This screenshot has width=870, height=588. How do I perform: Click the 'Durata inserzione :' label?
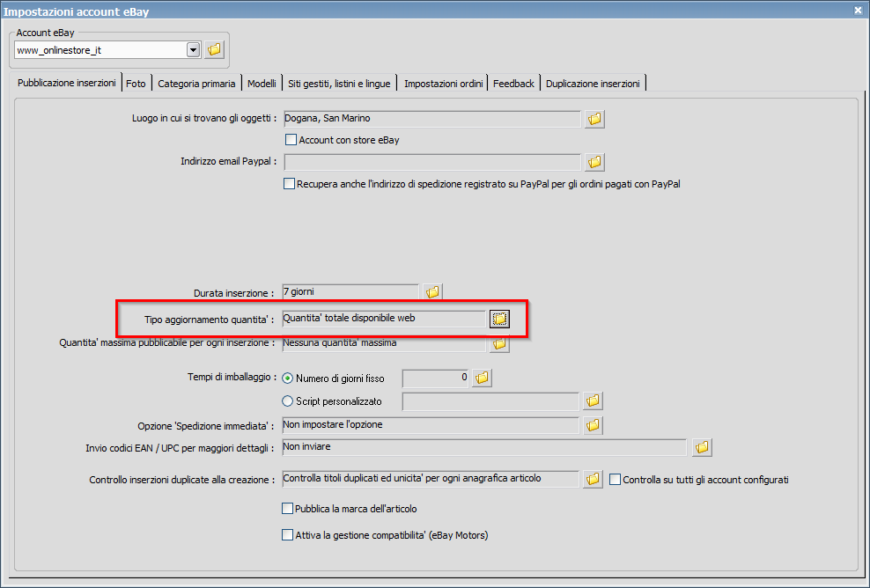(x=233, y=293)
